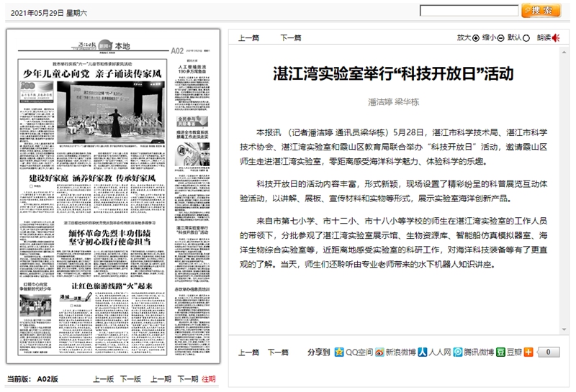Click the 分享到 label
The height and width of the screenshot is (392, 576).
pos(318,352)
